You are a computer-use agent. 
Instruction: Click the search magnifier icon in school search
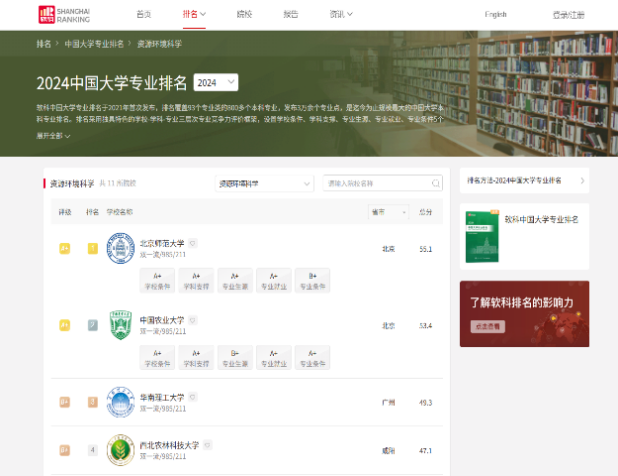click(435, 183)
